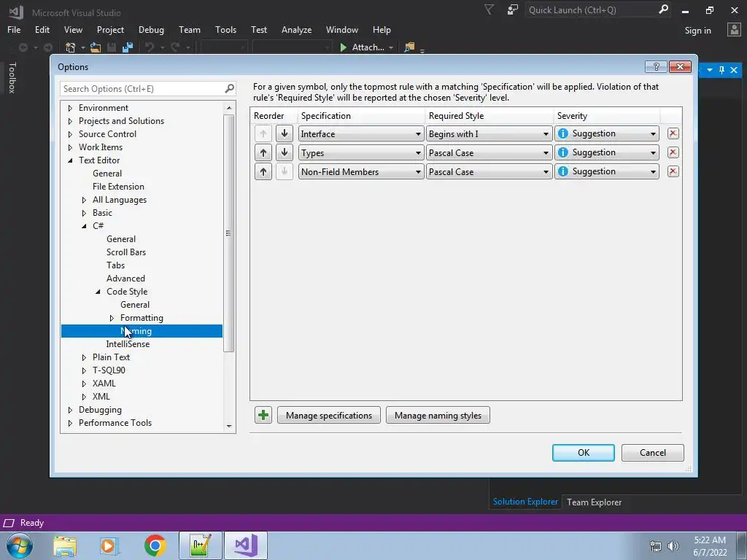Cancel the Options dialog
The height and width of the screenshot is (560, 747).
point(652,452)
